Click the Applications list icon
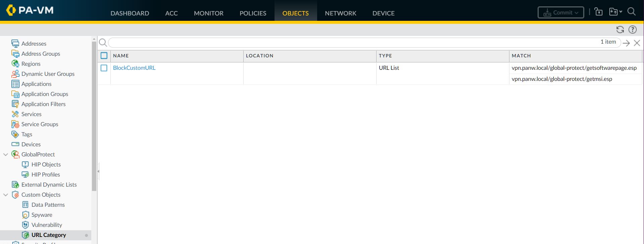Screen dimensions: 644x244 [x=15, y=84]
